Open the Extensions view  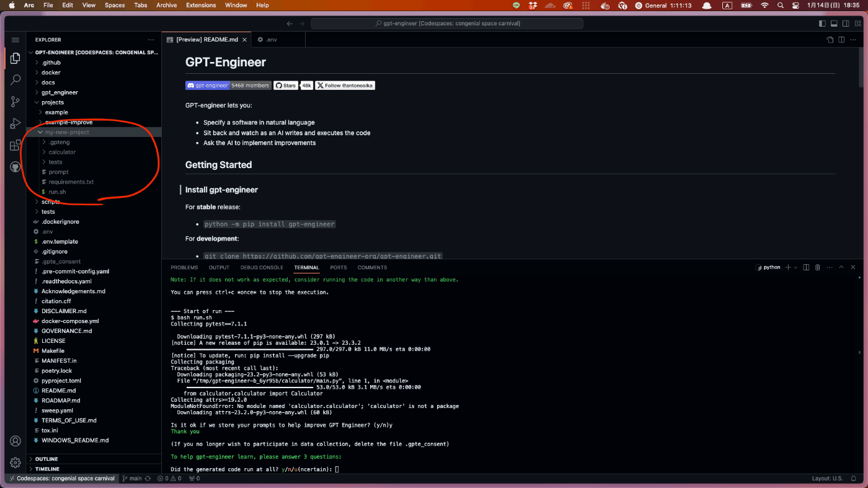(x=15, y=146)
